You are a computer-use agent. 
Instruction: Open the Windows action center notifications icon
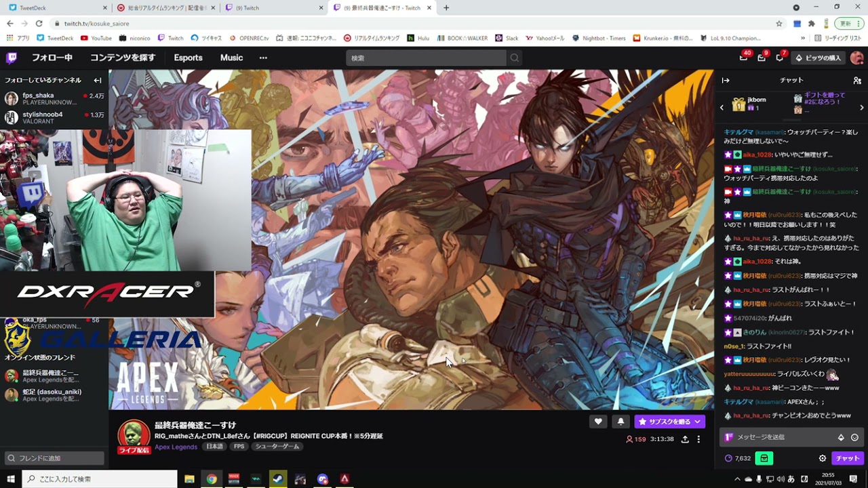click(853, 479)
